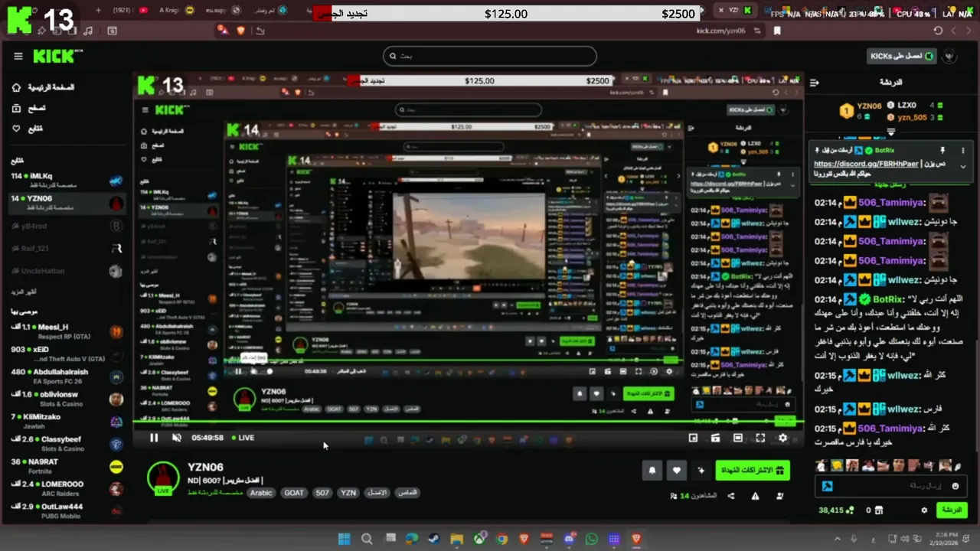This screenshot has width=980, height=551.
Task: Open Classybeef channel in sidebar
Action: (x=66, y=443)
